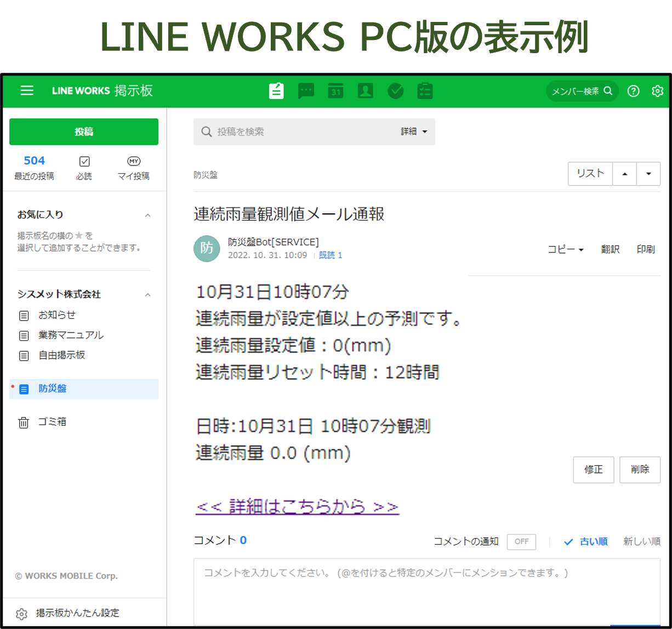Click 翻訳 to translate the post
The width and height of the screenshot is (672, 629).
[x=610, y=249]
